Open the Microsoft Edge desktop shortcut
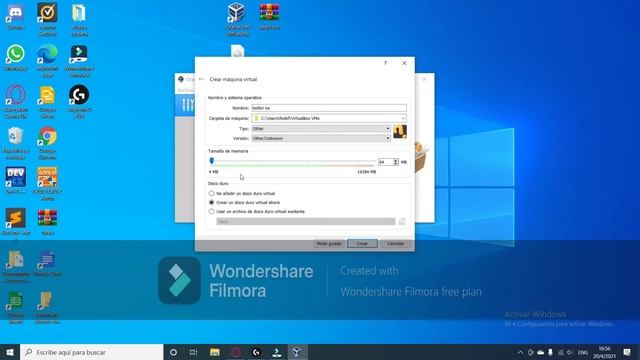Viewport: 640px width, 360px height. tap(47, 60)
